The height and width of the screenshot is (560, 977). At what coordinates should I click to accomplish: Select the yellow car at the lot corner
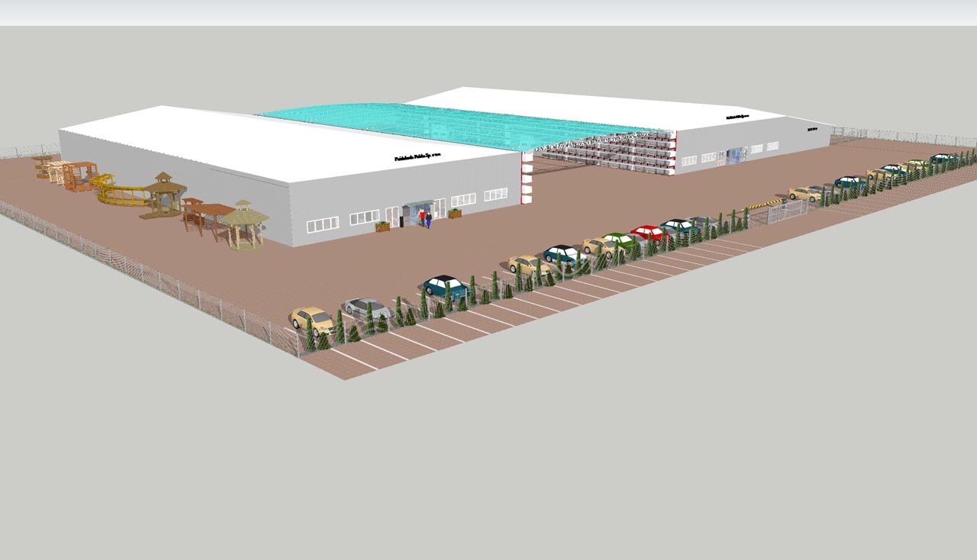pyautogui.click(x=311, y=317)
